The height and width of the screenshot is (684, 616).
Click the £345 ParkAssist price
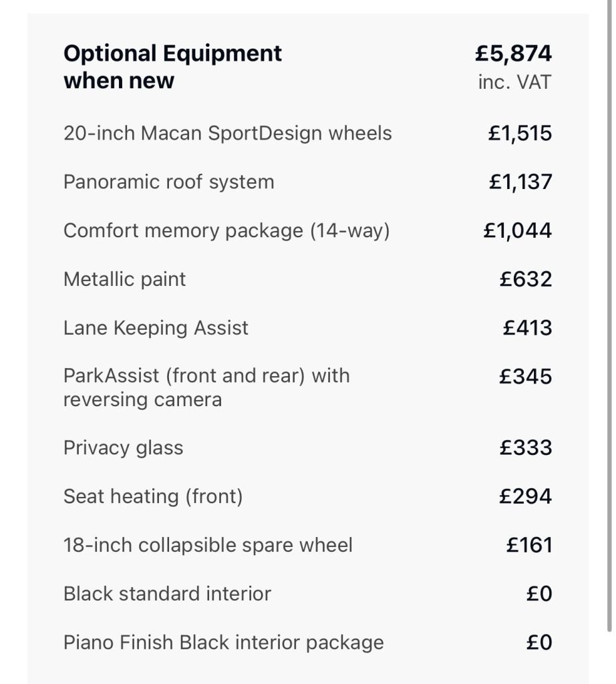525,376
